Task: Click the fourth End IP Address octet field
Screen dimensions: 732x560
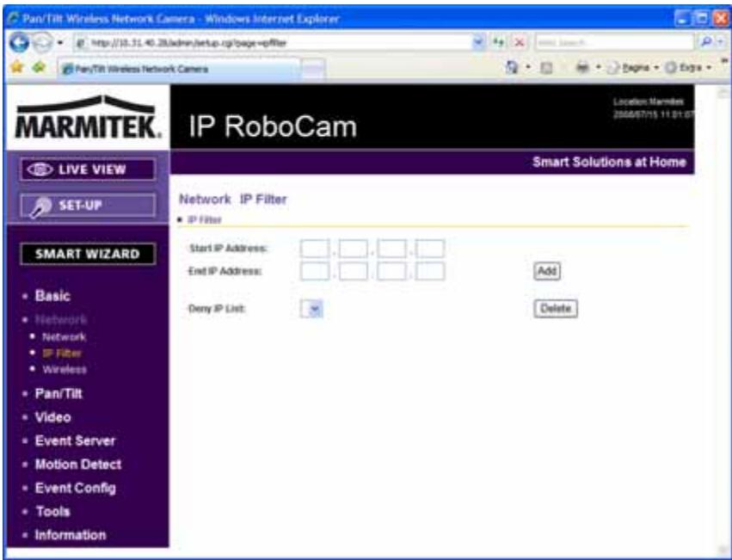Action: click(x=430, y=271)
